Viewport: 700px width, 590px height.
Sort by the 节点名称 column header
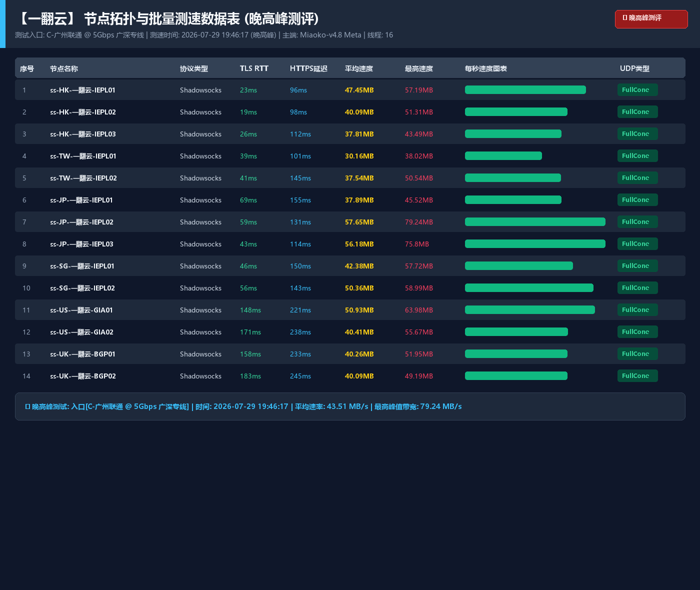click(64, 68)
